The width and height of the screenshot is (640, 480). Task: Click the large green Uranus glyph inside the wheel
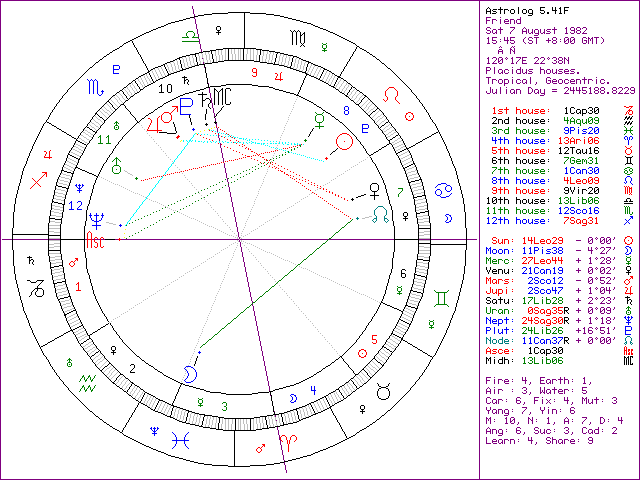tap(116, 165)
